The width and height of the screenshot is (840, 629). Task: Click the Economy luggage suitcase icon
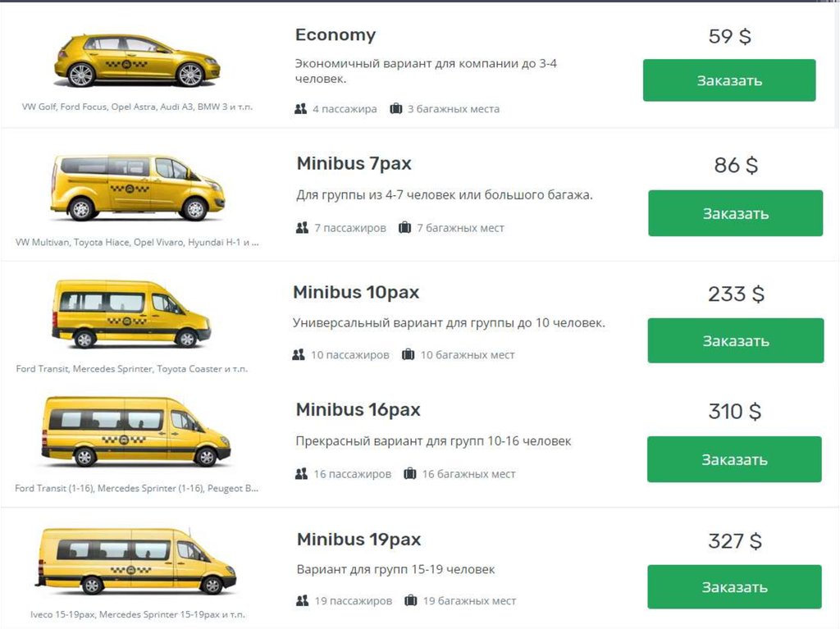coord(396,108)
